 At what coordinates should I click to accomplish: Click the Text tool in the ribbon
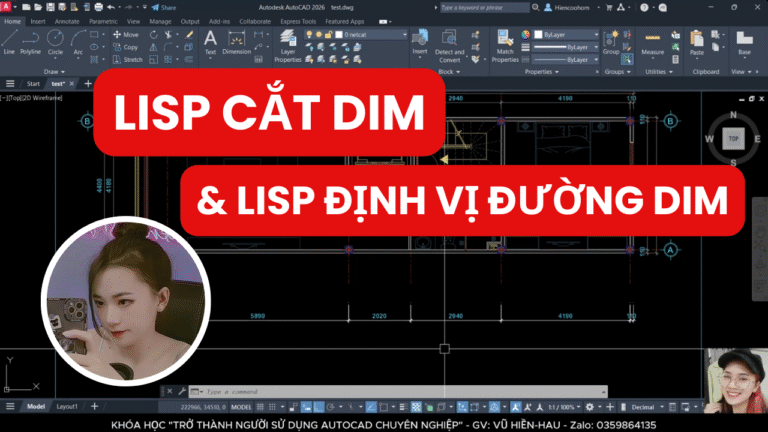210,40
